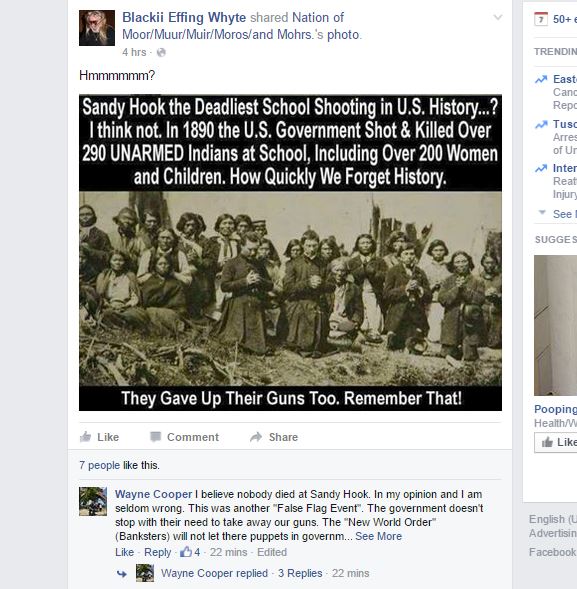Click the thumbs-up Like icon under the post

tap(86, 436)
